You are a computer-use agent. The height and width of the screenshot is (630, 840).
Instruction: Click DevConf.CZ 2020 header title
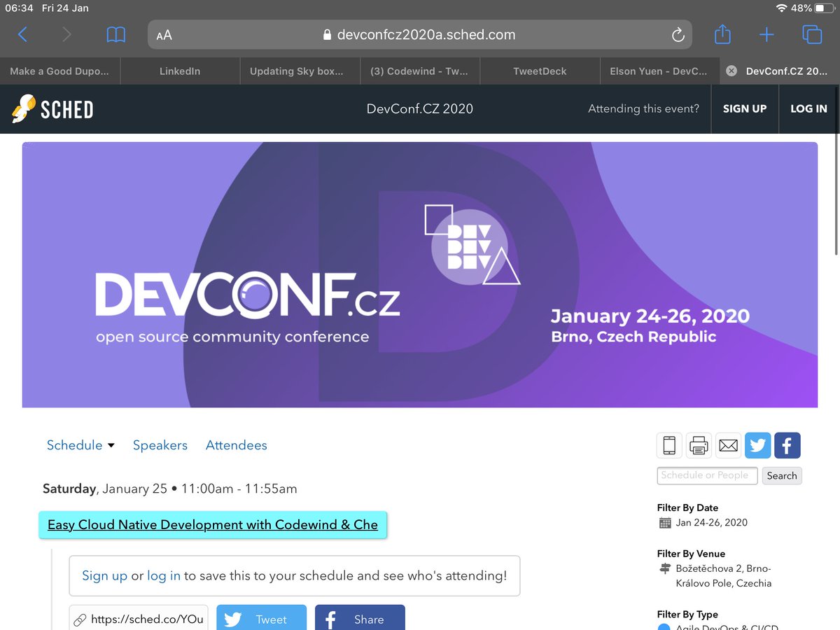pos(420,108)
